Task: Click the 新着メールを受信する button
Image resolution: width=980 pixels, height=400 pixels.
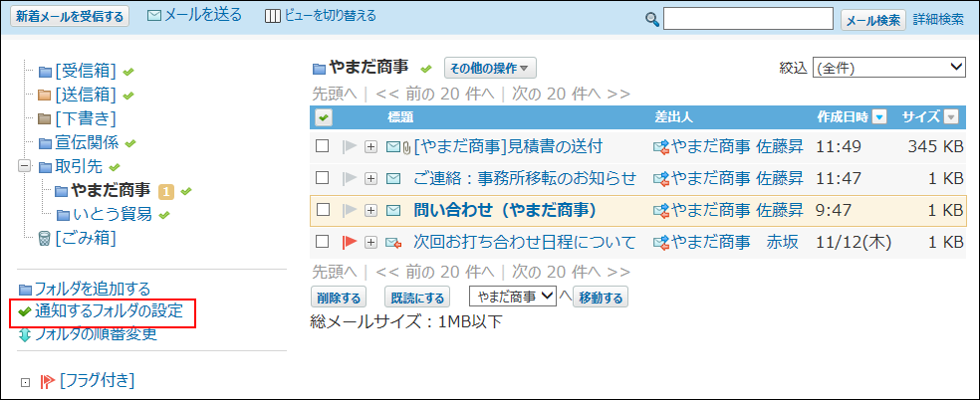Action: pyautogui.click(x=70, y=17)
